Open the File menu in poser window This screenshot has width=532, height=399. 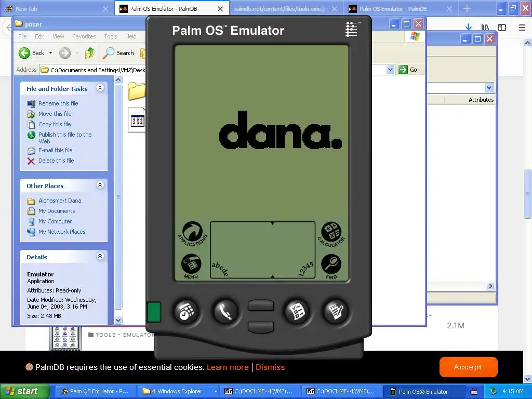22,36
